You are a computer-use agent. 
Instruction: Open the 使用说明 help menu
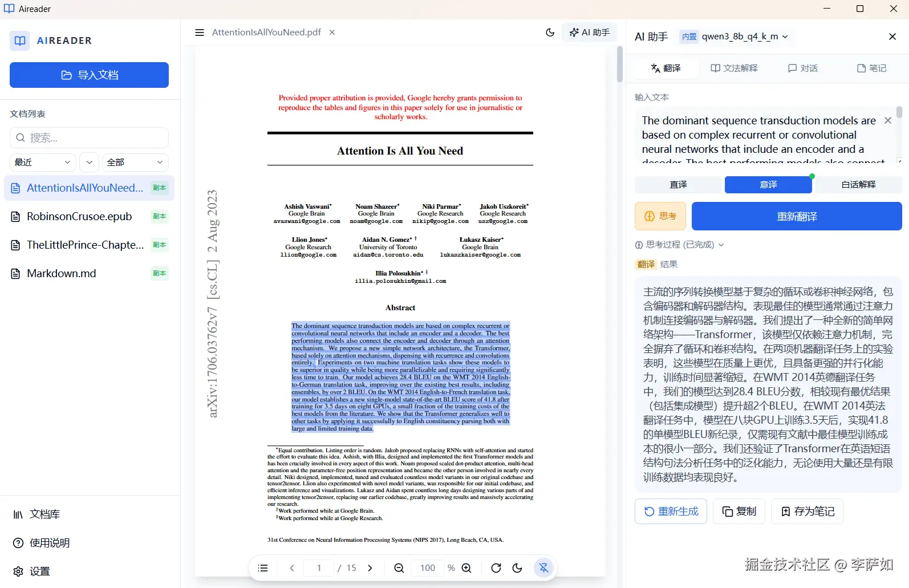tap(41, 543)
